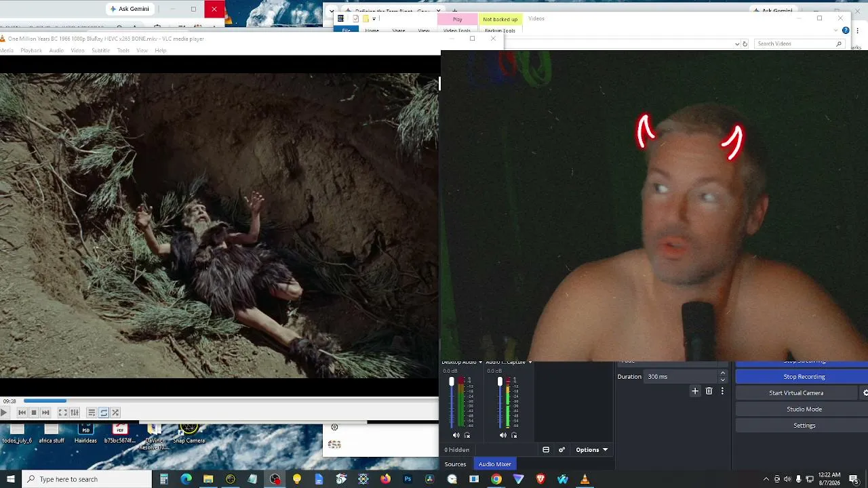
Task: Enable Studio Mode in OBS
Action: tap(804, 409)
